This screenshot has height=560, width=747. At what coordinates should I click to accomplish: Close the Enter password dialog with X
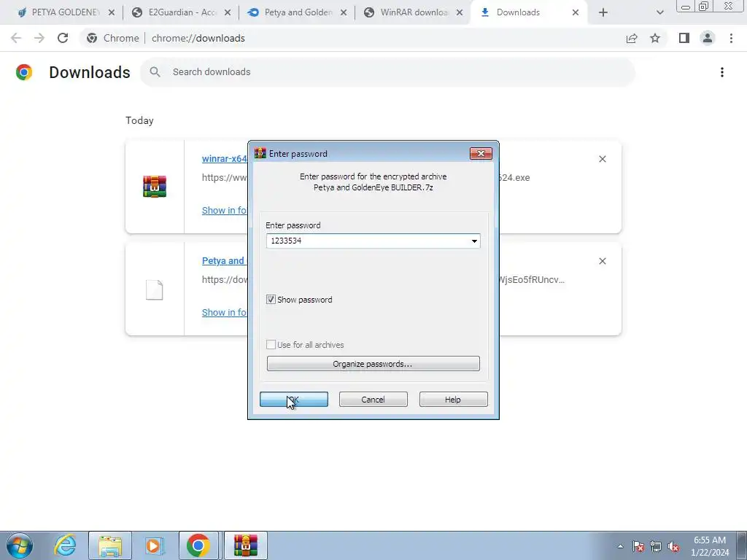(481, 153)
